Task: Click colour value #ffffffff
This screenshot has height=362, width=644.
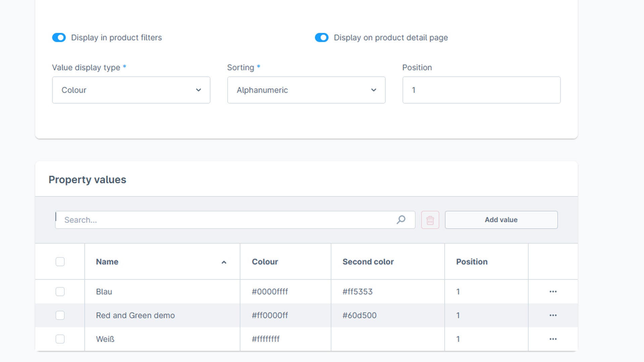Action: 266,339
